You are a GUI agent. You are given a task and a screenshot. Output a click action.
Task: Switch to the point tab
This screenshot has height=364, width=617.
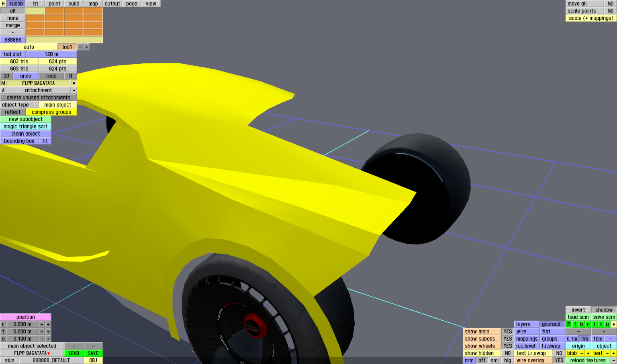[55, 4]
